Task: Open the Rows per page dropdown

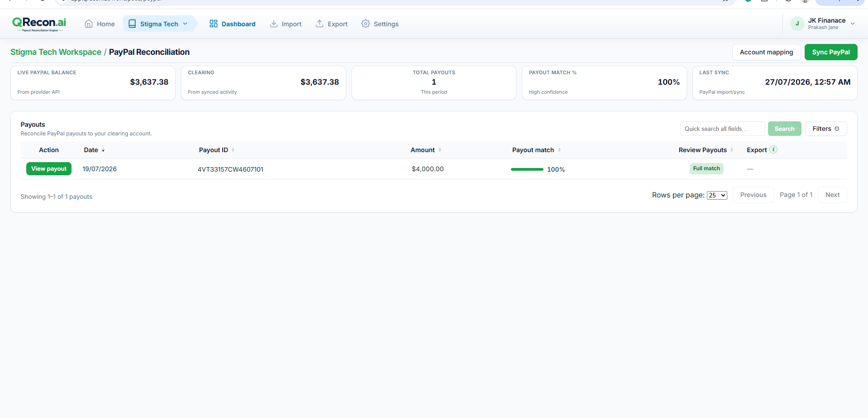Action: pyautogui.click(x=717, y=195)
